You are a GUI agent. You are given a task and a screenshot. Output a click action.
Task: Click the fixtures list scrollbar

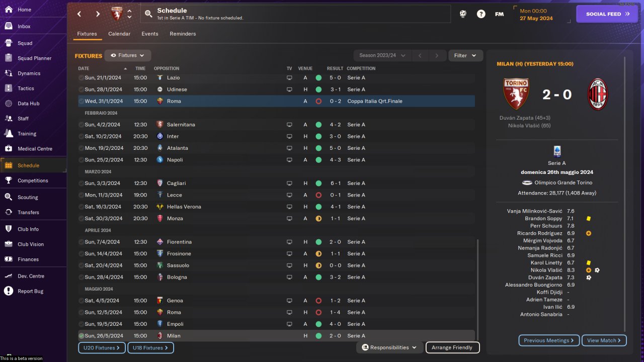[x=478, y=289]
